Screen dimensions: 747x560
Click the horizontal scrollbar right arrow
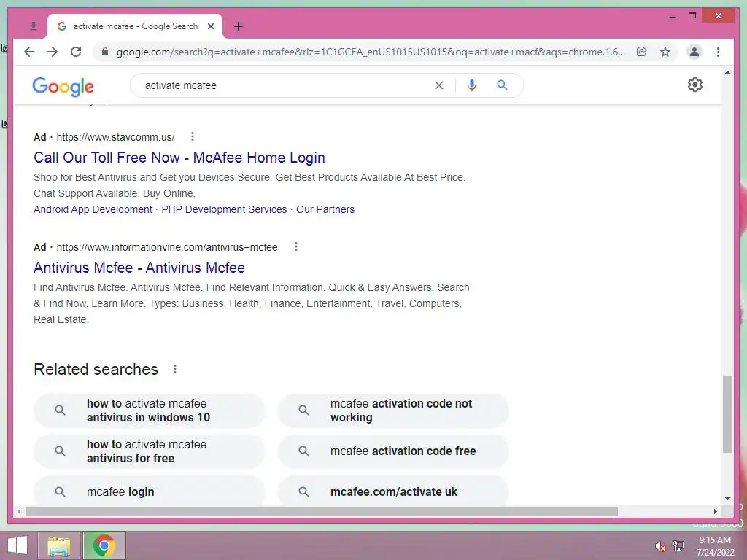coord(715,511)
